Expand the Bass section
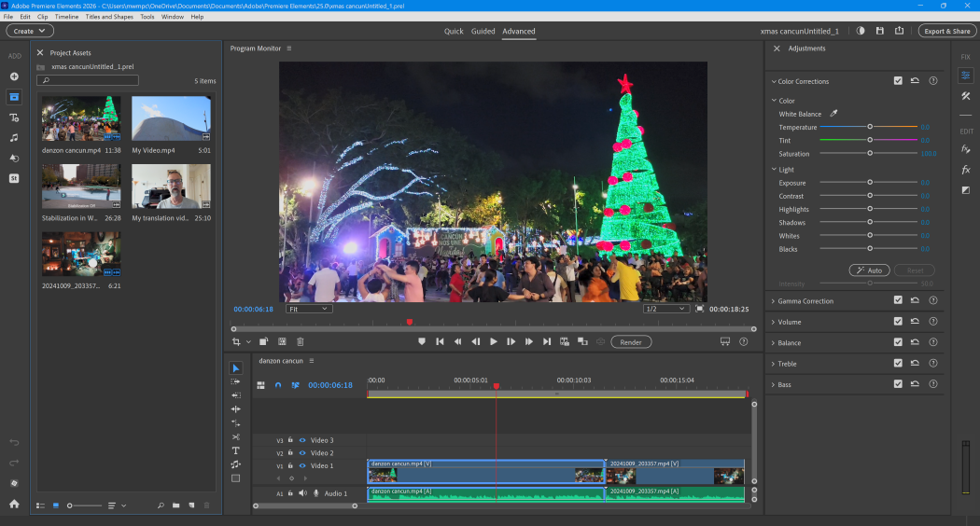 pos(773,385)
